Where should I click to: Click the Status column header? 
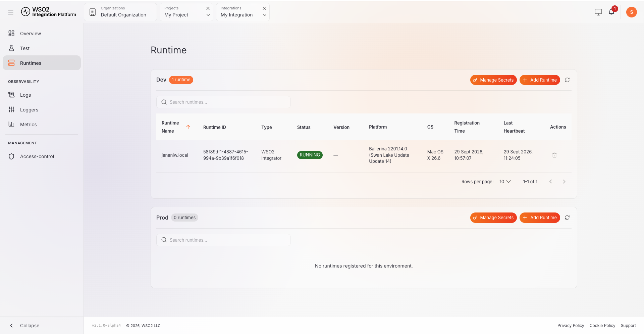(304, 127)
